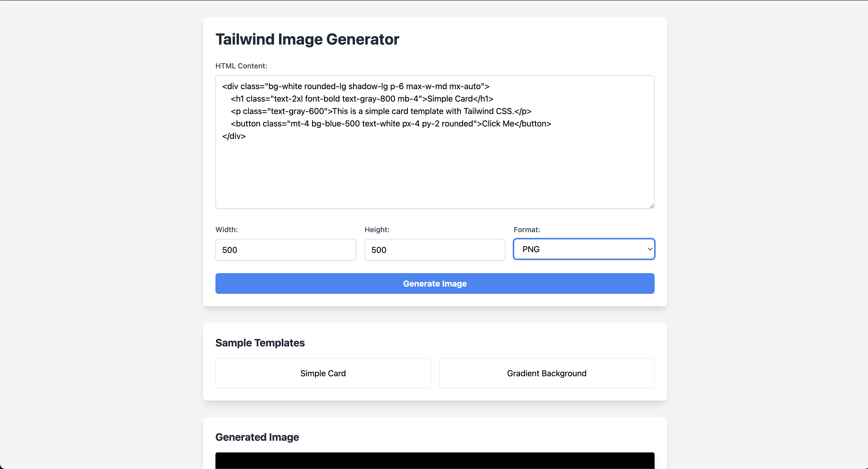Place cursor on the paragraph text-gray-600 line

click(x=381, y=111)
